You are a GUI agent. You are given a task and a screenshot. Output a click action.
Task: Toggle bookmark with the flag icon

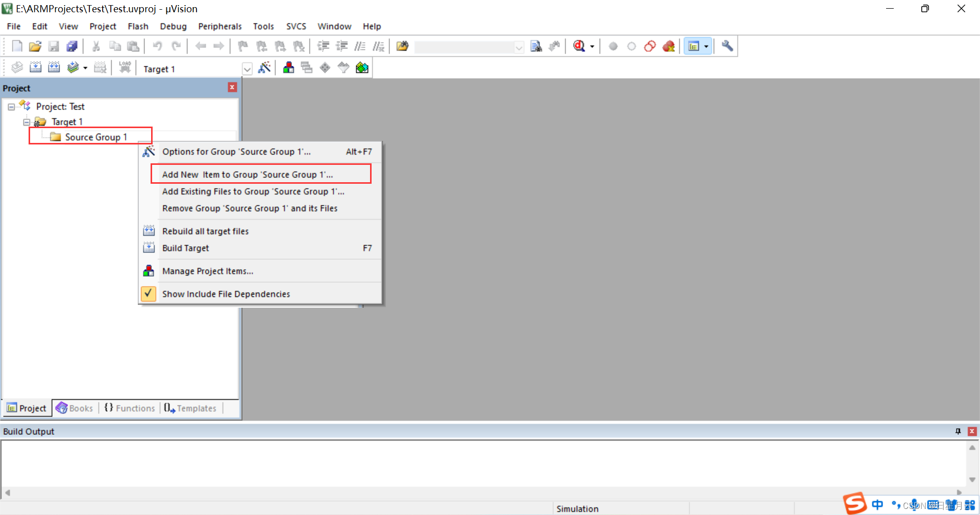(243, 46)
